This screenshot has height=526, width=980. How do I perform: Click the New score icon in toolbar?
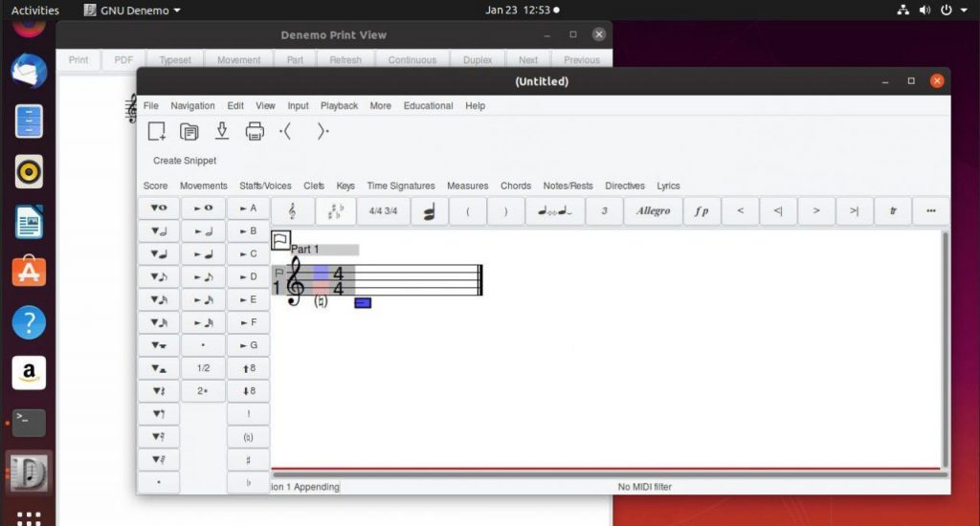(x=156, y=132)
